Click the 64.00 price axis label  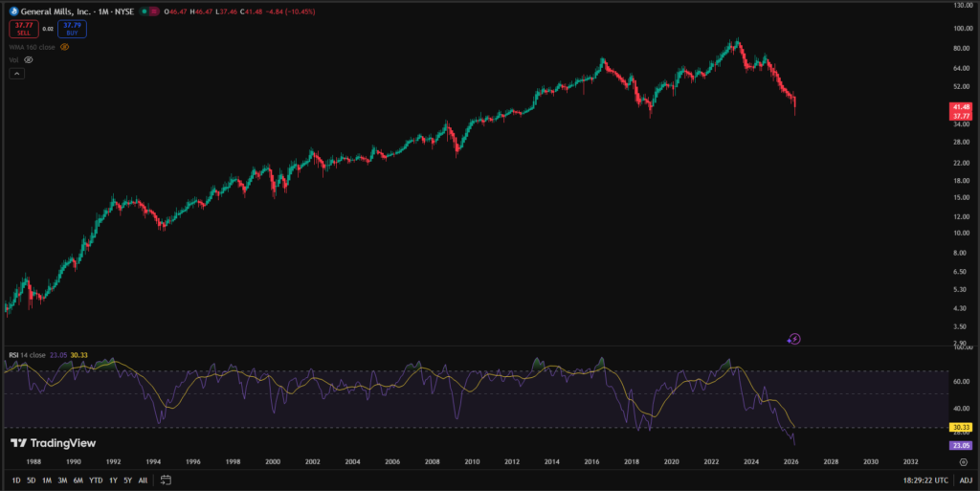pyautogui.click(x=963, y=68)
